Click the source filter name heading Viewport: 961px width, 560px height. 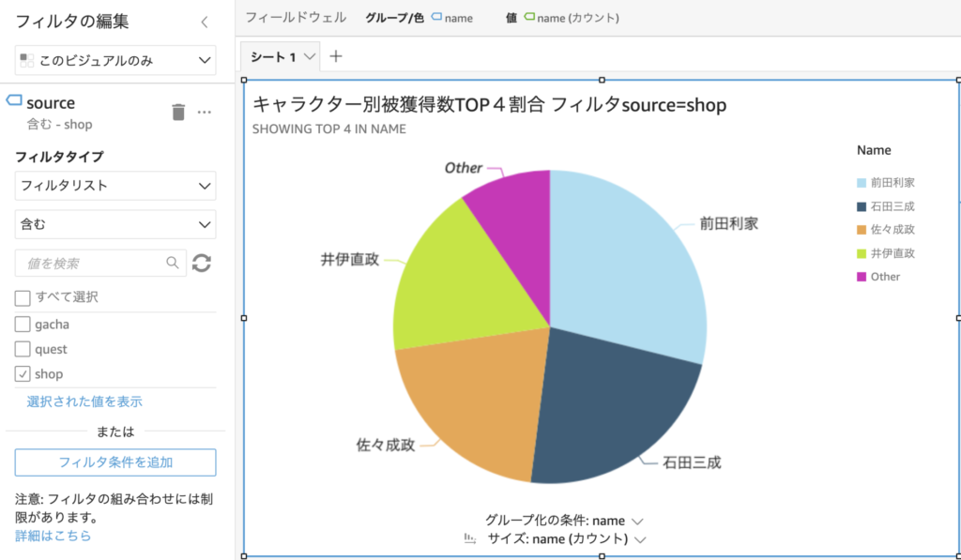pyautogui.click(x=51, y=103)
